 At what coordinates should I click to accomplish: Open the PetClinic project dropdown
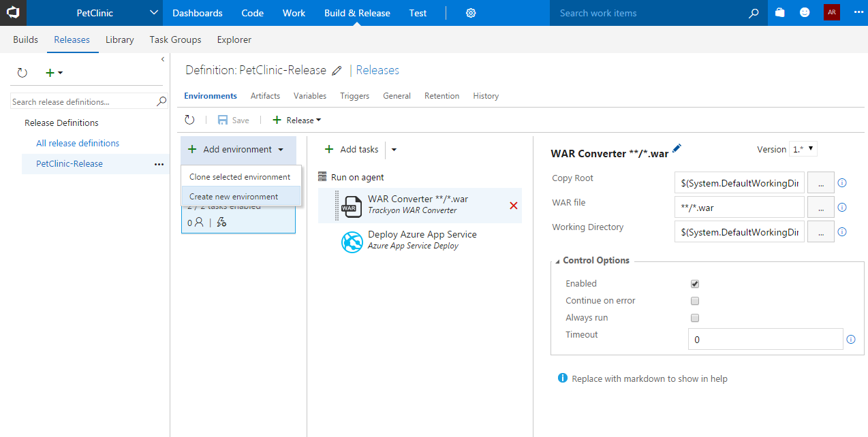95,13
